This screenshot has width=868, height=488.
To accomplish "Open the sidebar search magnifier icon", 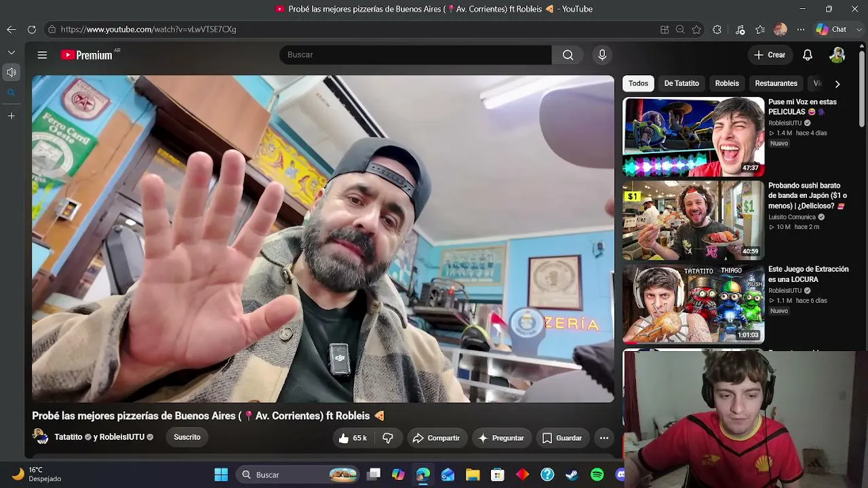I will pos(12,93).
